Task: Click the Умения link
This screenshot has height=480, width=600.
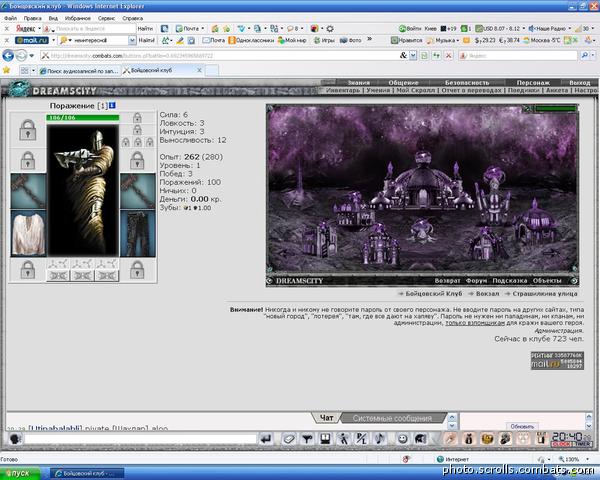Action: [378, 90]
